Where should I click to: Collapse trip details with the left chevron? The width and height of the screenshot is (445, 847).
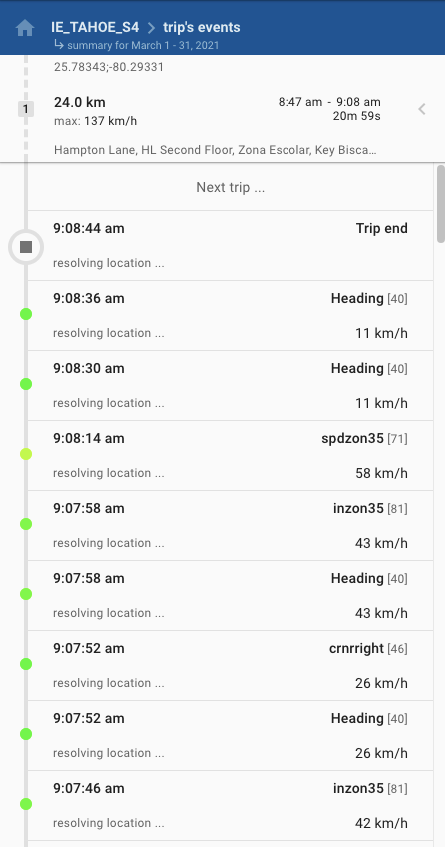pos(422,109)
